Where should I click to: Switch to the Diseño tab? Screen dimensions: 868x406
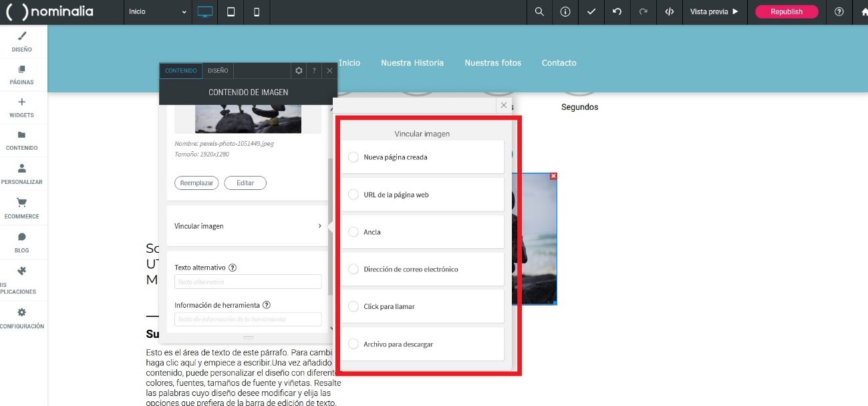coord(218,71)
